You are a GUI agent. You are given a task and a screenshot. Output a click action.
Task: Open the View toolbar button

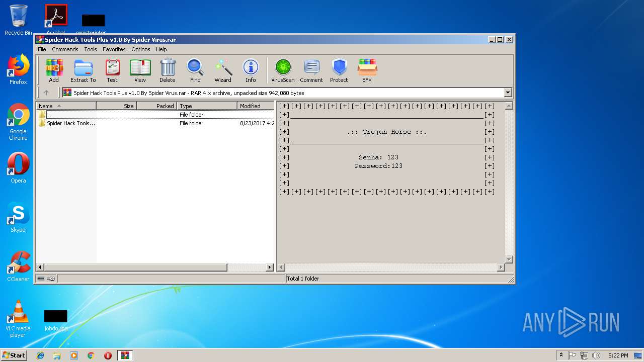[140, 71]
